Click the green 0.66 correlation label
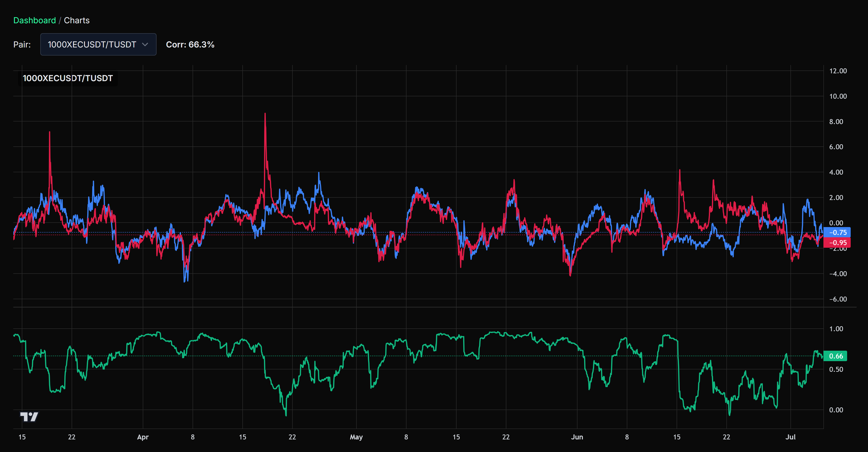The width and height of the screenshot is (868, 452). 835,356
